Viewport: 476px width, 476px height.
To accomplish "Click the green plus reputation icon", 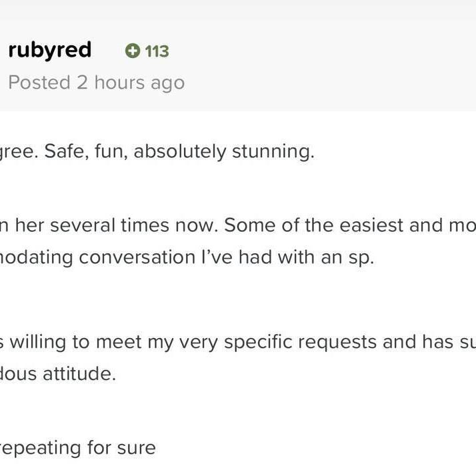I will pos(133,51).
